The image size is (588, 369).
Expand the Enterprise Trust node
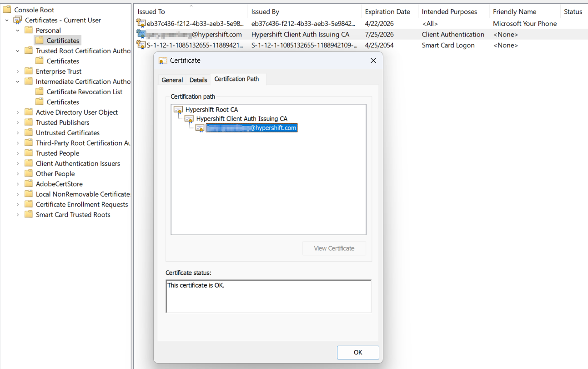18,71
